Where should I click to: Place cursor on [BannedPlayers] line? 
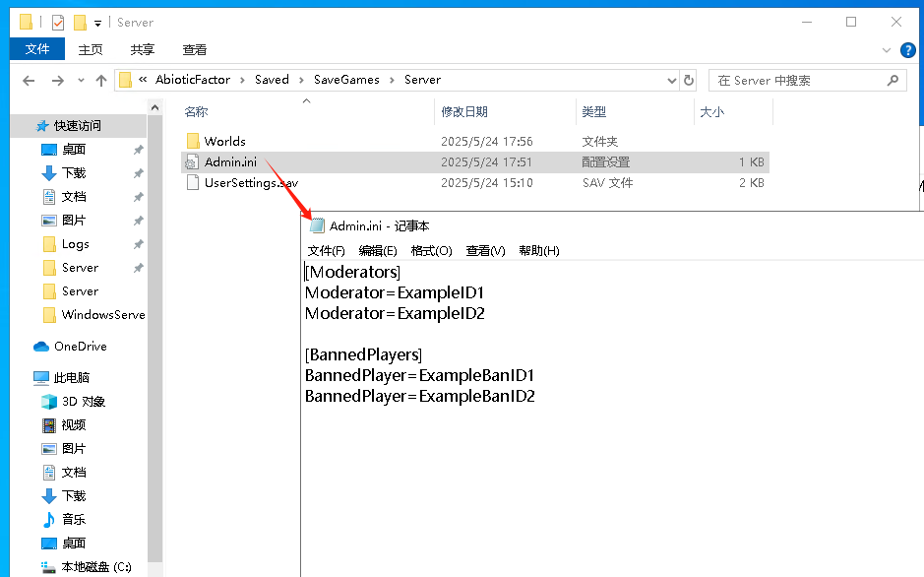point(363,354)
